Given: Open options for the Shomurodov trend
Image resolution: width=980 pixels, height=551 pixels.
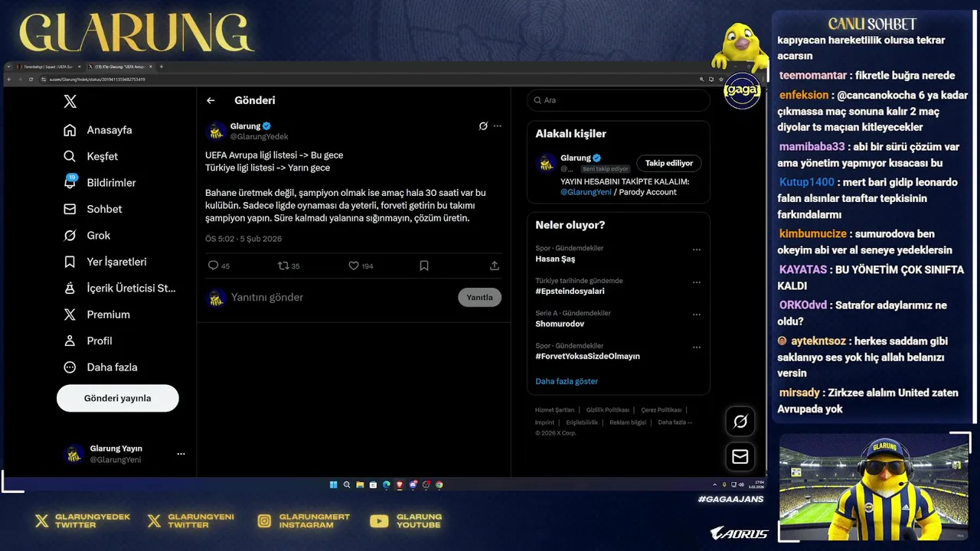Looking at the screenshot, I should pyautogui.click(x=697, y=315).
